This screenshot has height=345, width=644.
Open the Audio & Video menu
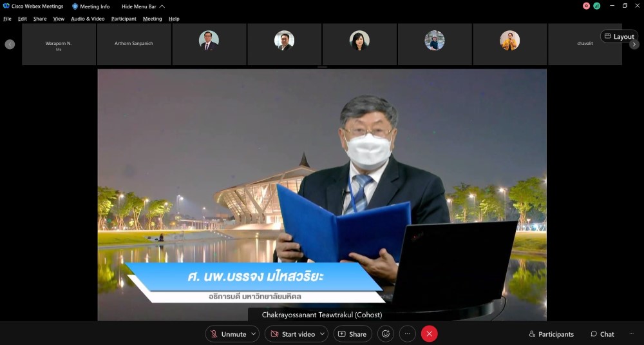[x=88, y=19]
